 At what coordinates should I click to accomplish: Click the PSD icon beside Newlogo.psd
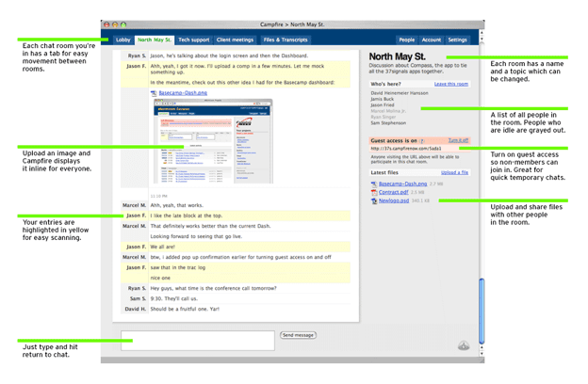(373, 200)
